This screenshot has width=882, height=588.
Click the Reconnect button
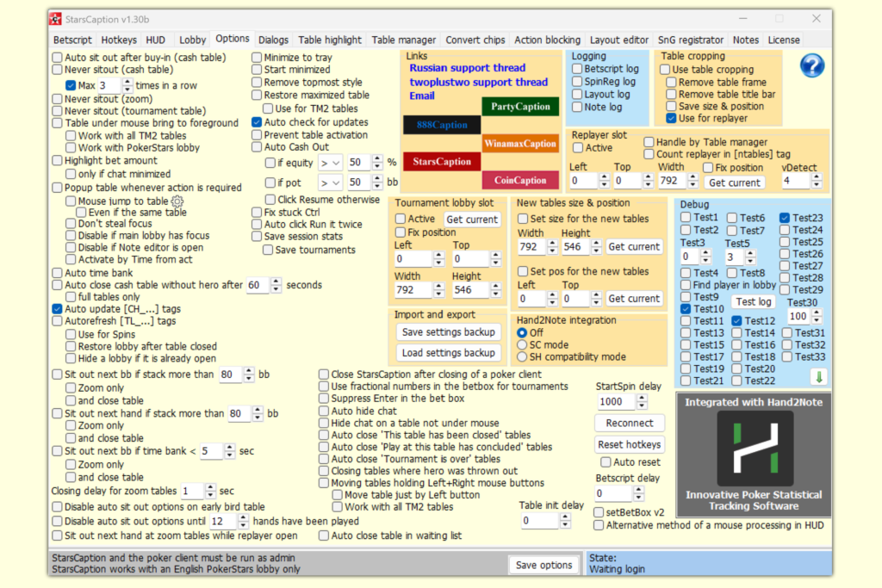[630, 423]
